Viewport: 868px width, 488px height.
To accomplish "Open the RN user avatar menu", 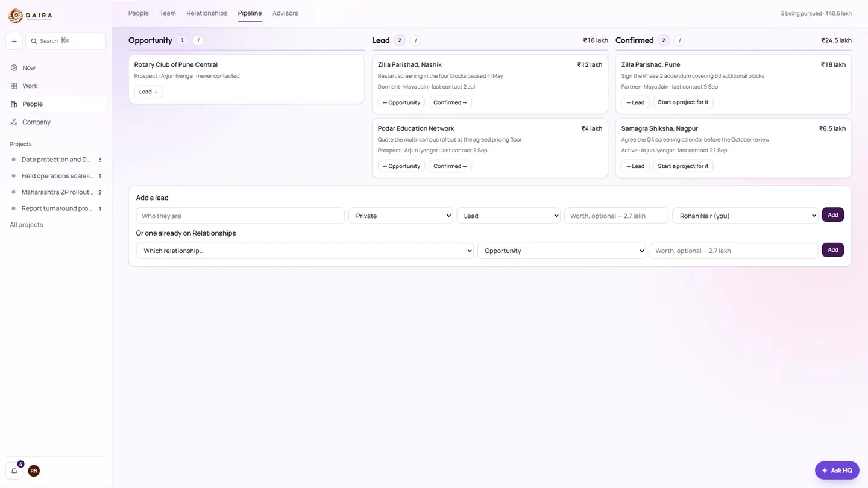I will pos(34,471).
